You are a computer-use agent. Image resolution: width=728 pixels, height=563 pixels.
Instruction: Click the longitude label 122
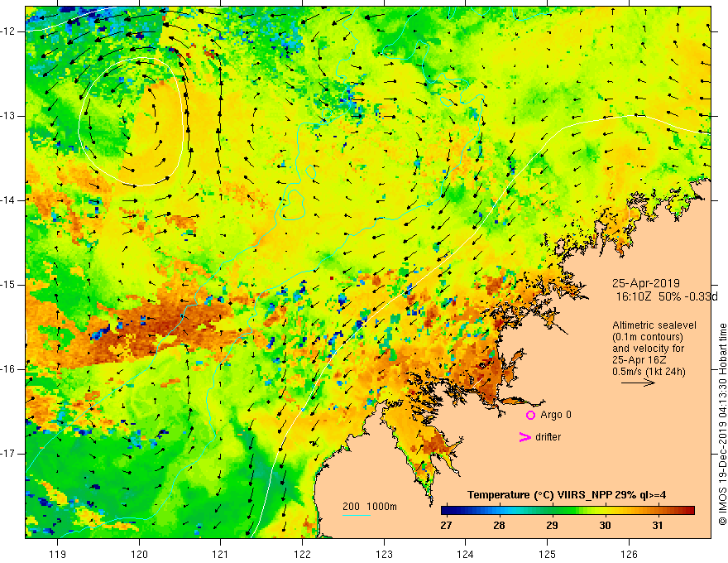coord(302,554)
